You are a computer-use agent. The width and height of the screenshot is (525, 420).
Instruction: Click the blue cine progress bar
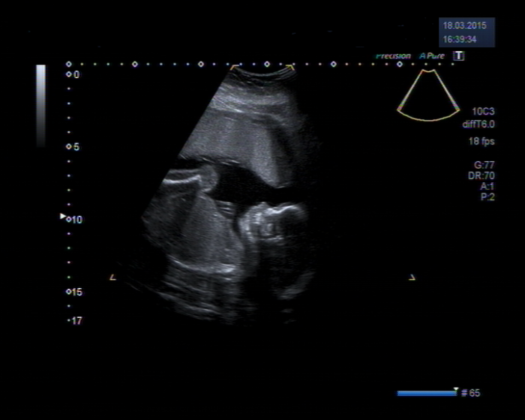click(425, 393)
